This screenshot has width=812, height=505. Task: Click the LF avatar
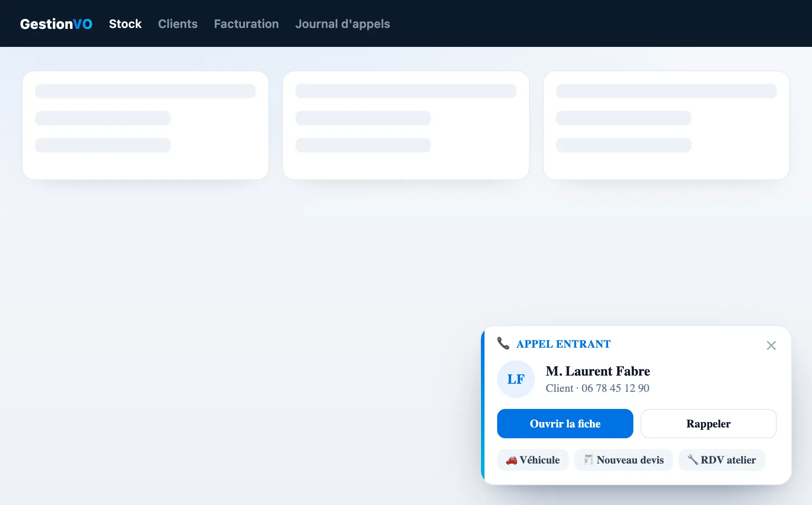[x=516, y=379]
